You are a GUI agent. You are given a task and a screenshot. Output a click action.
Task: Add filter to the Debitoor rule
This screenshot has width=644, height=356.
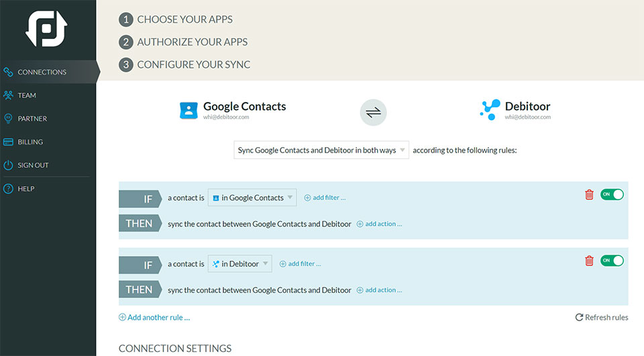coord(301,264)
